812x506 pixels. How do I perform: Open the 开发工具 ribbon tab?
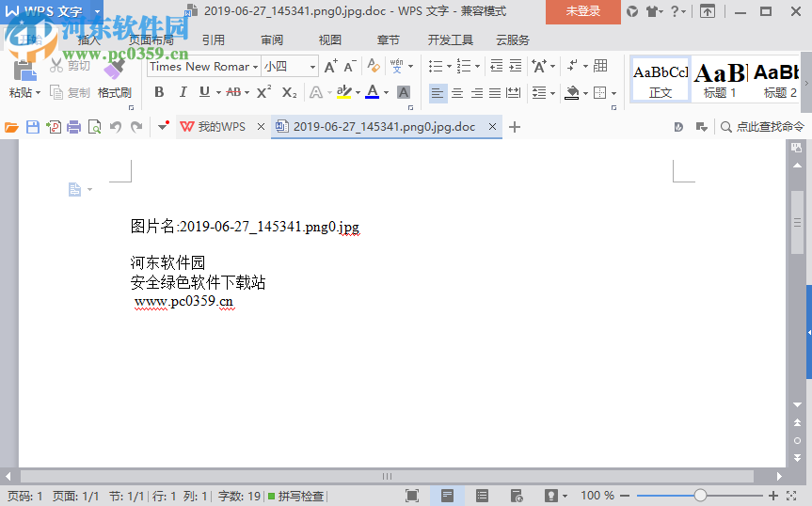click(451, 40)
